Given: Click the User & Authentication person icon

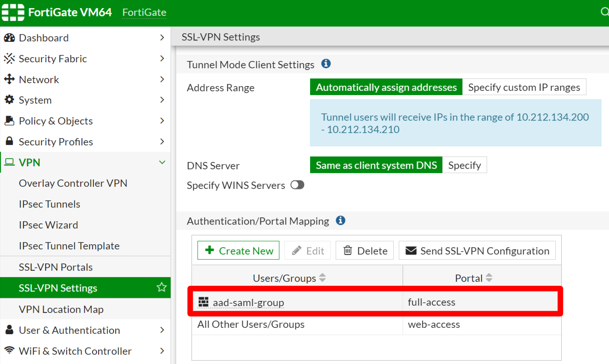Looking at the screenshot, I should point(9,330).
